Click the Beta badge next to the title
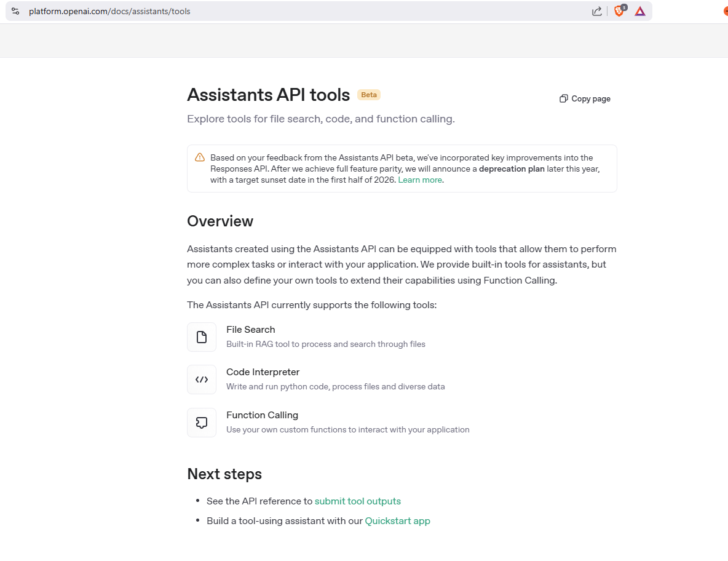 (x=369, y=95)
